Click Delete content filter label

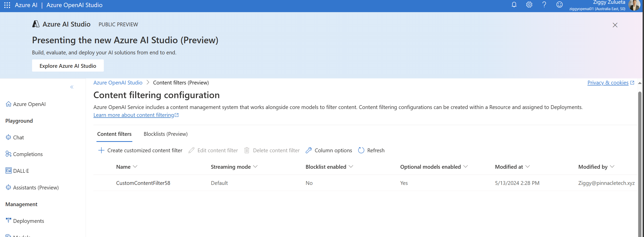(276, 150)
